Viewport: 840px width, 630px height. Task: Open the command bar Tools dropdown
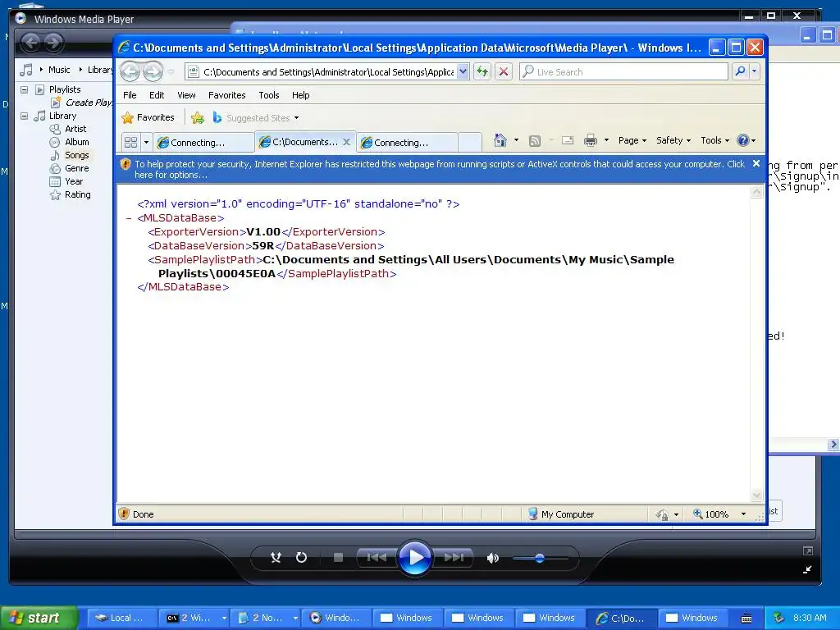[x=714, y=140]
